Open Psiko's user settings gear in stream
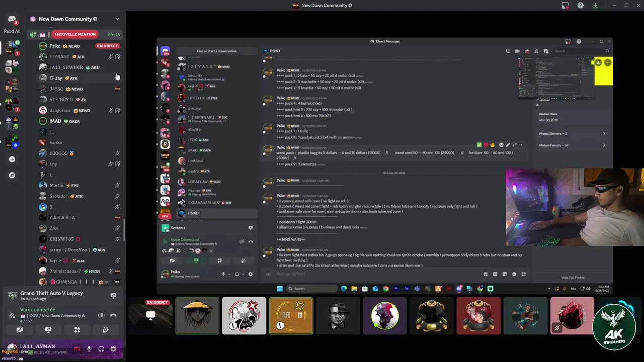The width and height of the screenshot is (644, 362). (x=251, y=274)
